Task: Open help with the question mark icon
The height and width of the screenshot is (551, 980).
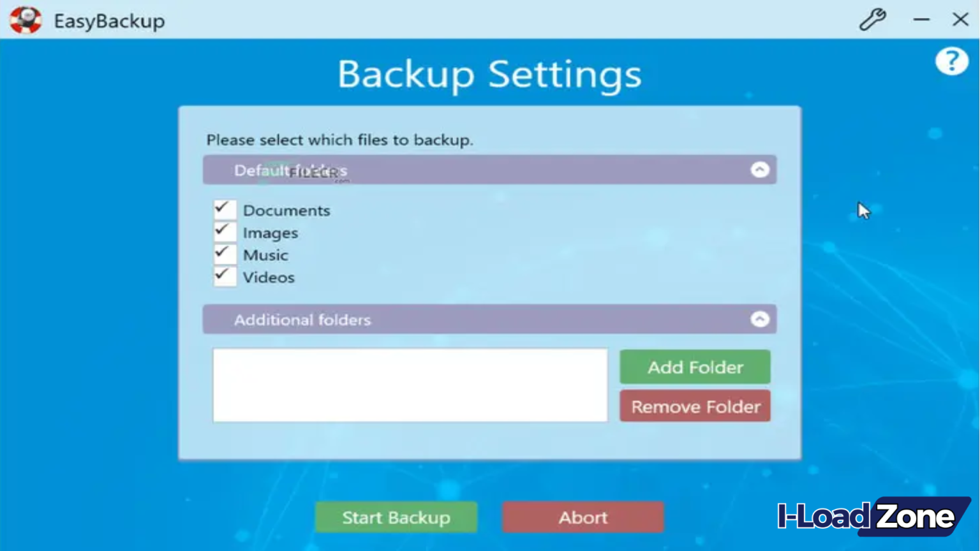Action: [x=951, y=62]
